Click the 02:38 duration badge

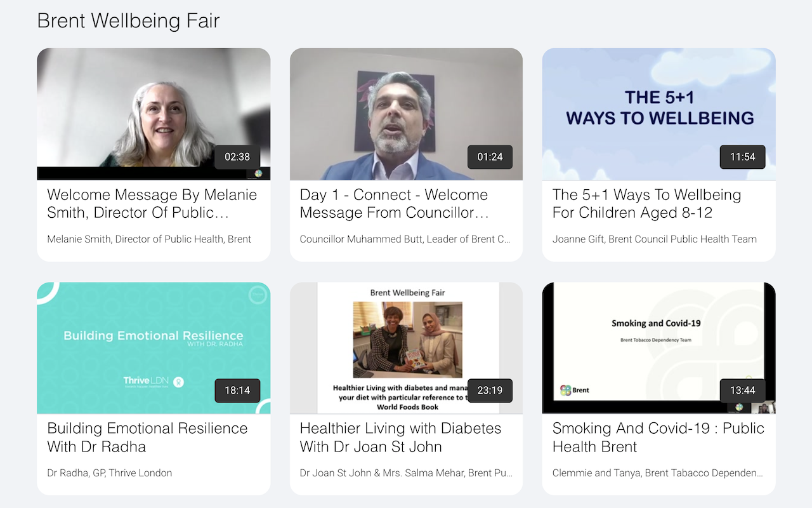click(x=237, y=157)
